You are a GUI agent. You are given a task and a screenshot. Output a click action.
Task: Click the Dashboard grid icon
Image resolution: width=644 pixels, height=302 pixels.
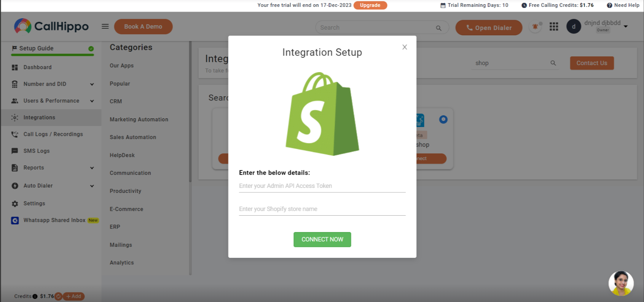coord(15,67)
